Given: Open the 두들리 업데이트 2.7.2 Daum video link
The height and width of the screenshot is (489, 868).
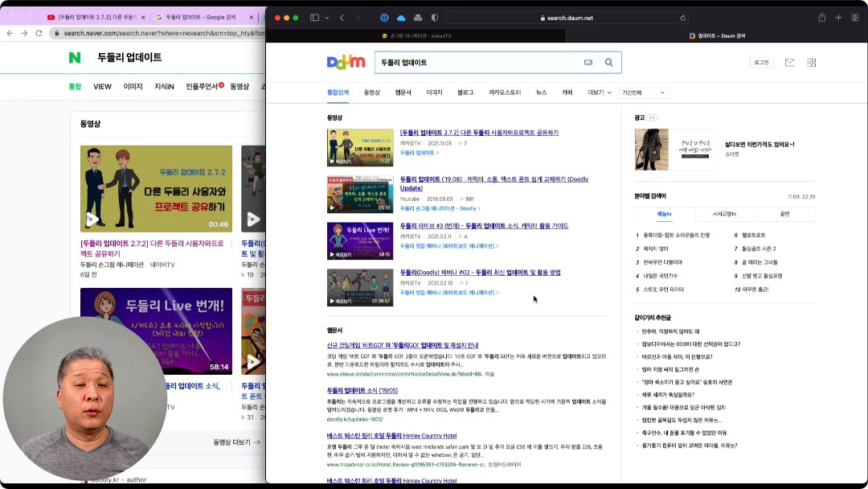Looking at the screenshot, I should click(x=479, y=133).
